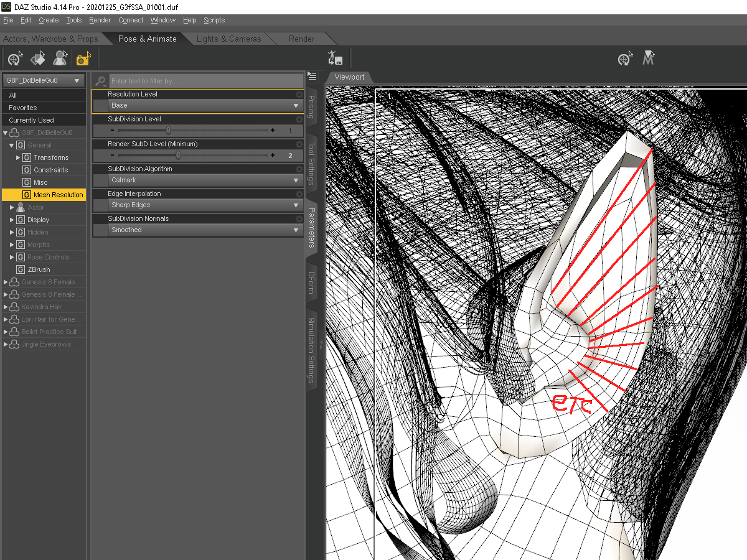
Task: Select the Active Pose tool figure icon
Action: (60, 59)
